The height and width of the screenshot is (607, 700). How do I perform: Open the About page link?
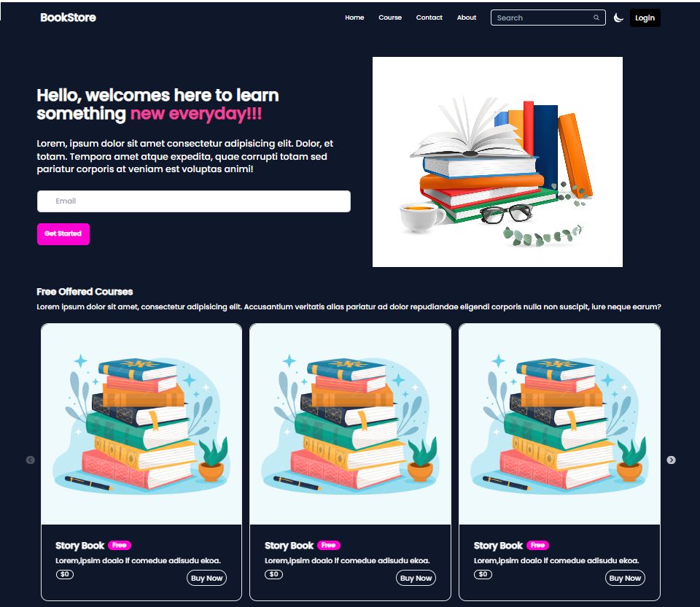coord(467,18)
